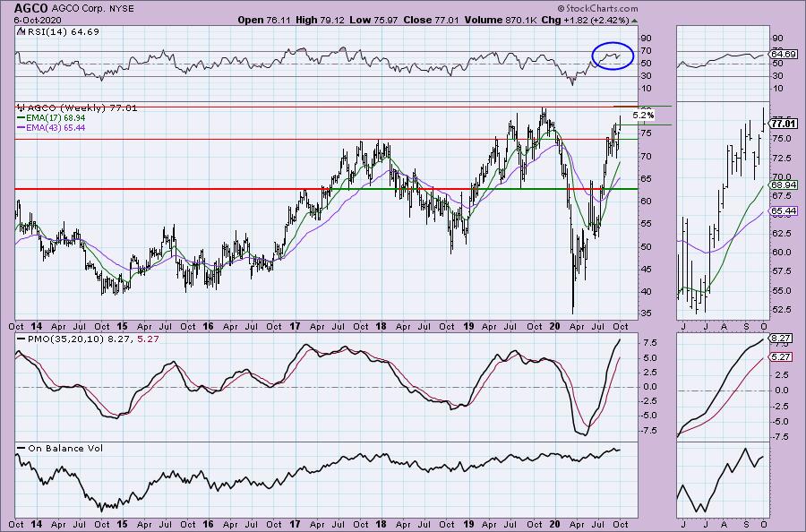Click the purple EMA(43) legend line swatch
Screen dimensions: 806x532
tap(21, 127)
